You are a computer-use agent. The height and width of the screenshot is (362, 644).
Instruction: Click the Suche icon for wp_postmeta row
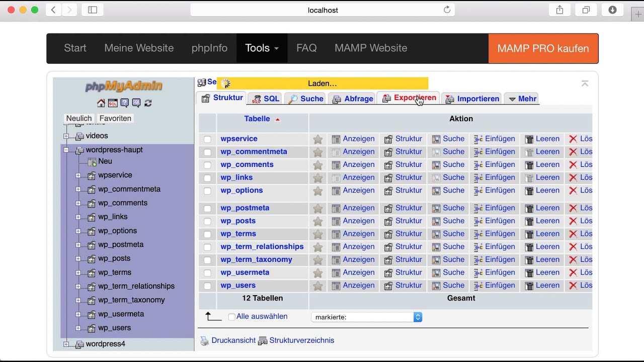point(436,208)
